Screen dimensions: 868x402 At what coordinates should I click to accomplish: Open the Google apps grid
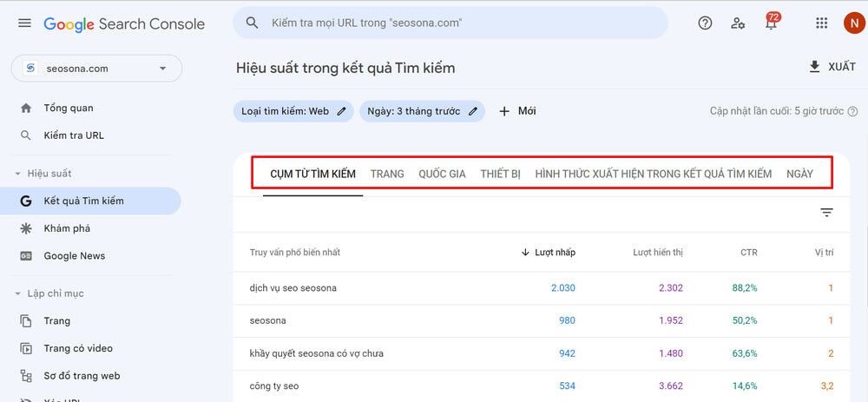tap(821, 23)
